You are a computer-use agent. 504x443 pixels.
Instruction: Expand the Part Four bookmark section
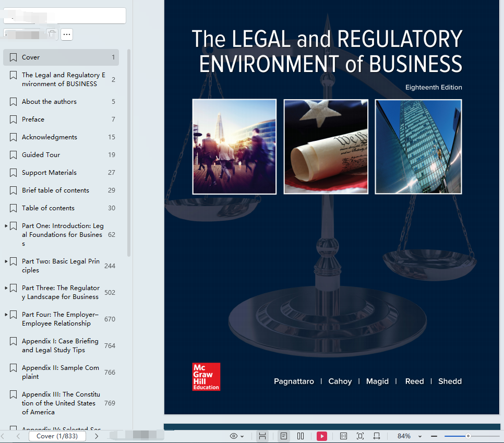pos(6,315)
